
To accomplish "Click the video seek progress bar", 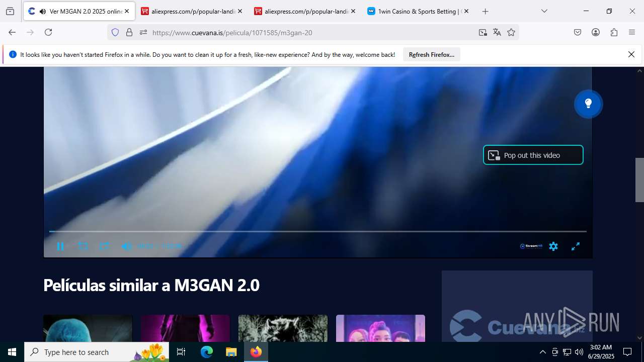I will coord(317,231).
